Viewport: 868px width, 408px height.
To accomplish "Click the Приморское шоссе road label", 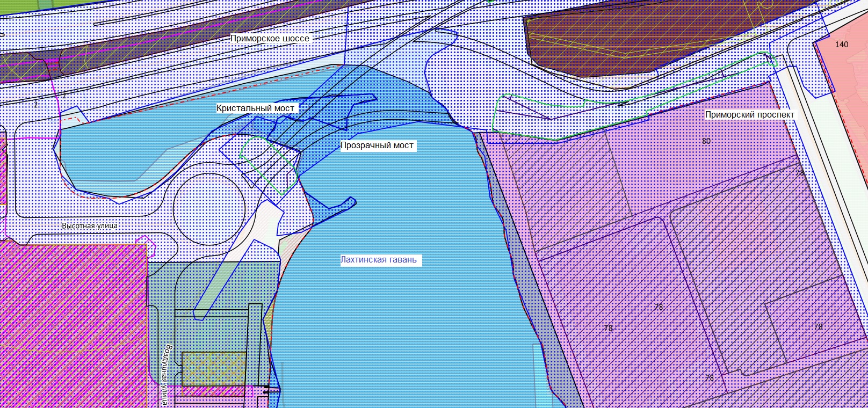I will coord(270,39).
